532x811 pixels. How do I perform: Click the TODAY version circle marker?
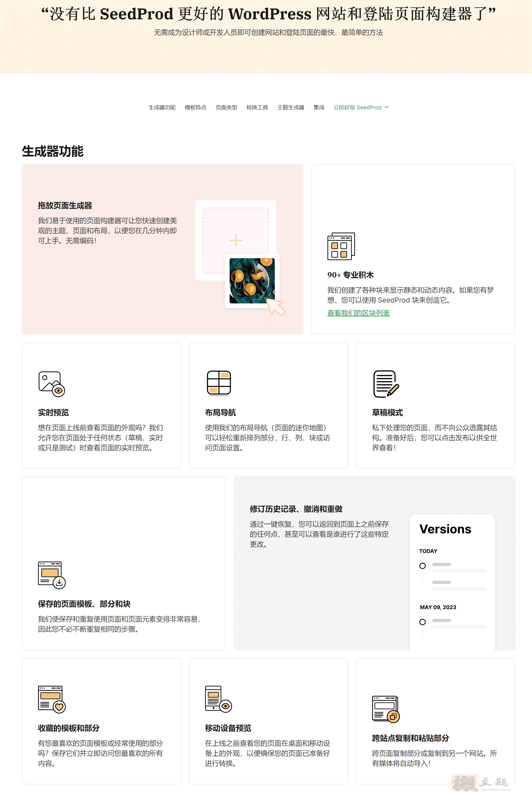tap(423, 566)
